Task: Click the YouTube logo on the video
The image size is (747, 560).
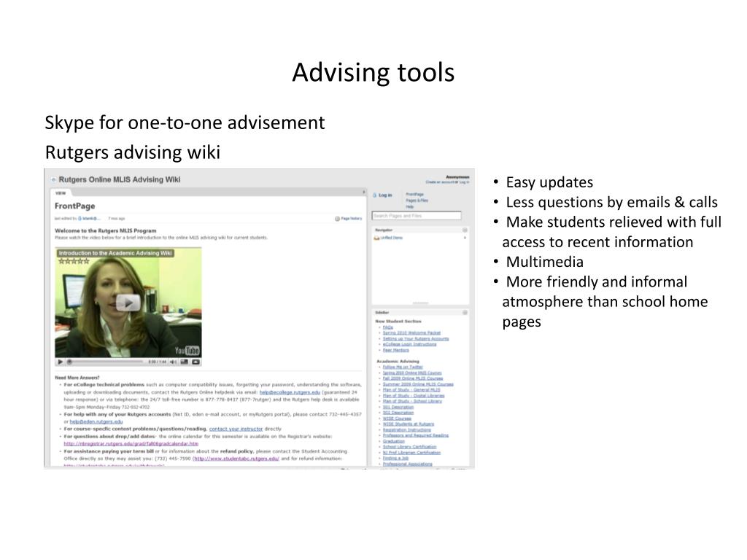Action: pyautogui.click(x=187, y=351)
